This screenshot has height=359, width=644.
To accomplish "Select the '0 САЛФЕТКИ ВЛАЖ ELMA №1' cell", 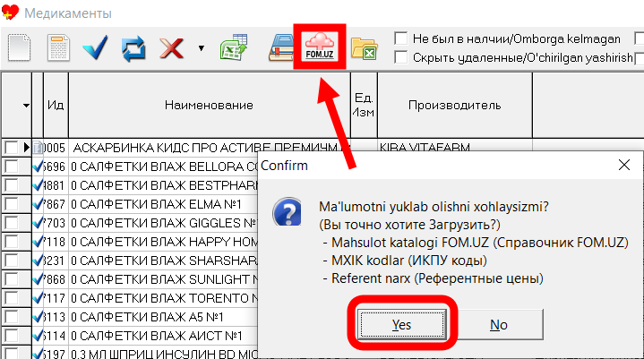I will click(x=164, y=204).
